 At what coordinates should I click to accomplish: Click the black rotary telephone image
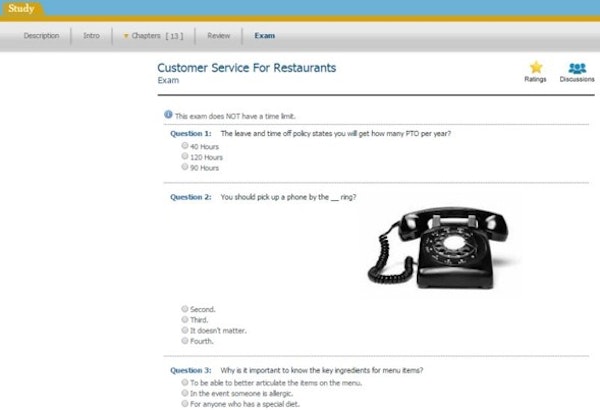click(439, 248)
